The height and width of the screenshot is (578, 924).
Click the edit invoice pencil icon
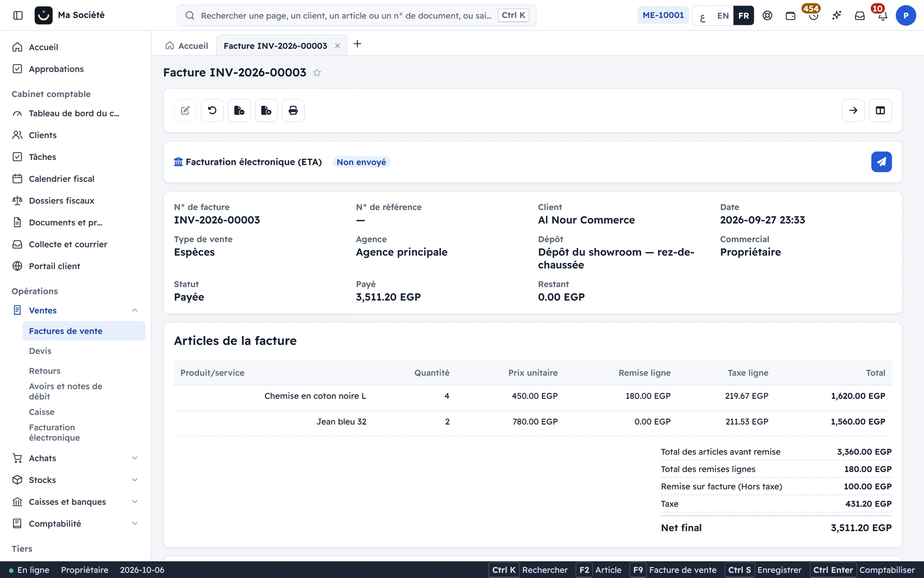(185, 111)
